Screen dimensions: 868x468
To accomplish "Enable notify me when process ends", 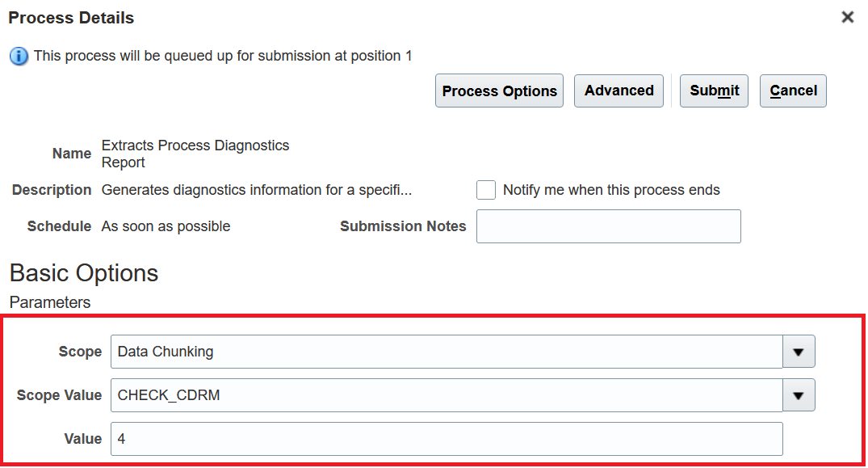I will pyautogui.click(x=486, y=190).
